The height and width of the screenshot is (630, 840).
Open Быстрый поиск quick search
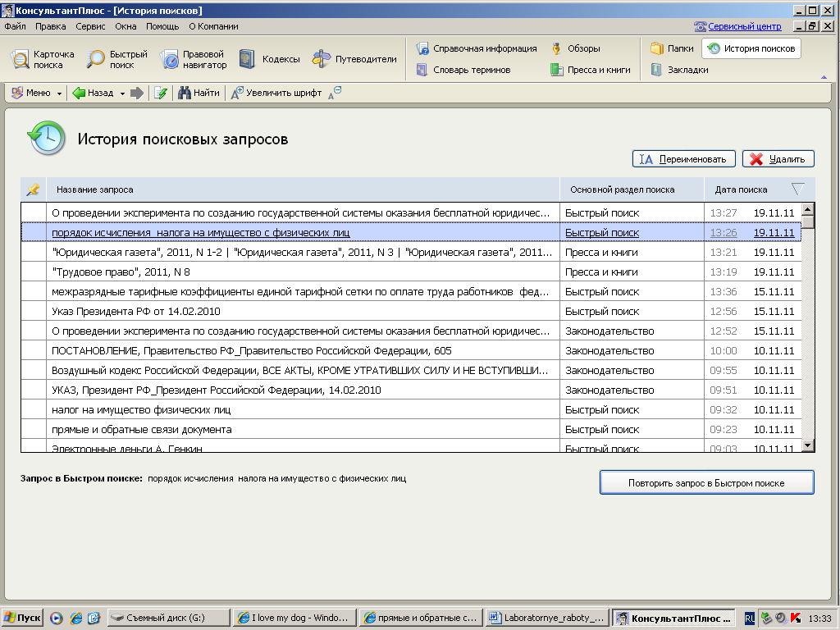(x=116, y=59)
